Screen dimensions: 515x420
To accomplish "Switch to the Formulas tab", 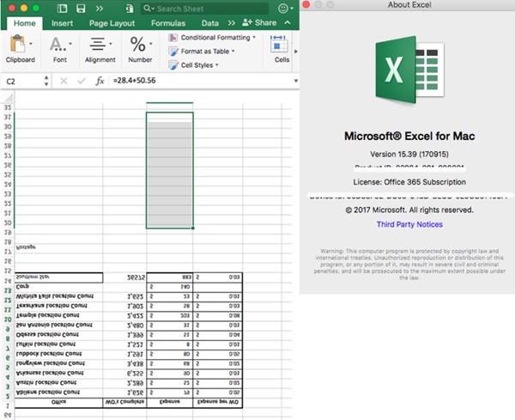I will coord(168,23).
